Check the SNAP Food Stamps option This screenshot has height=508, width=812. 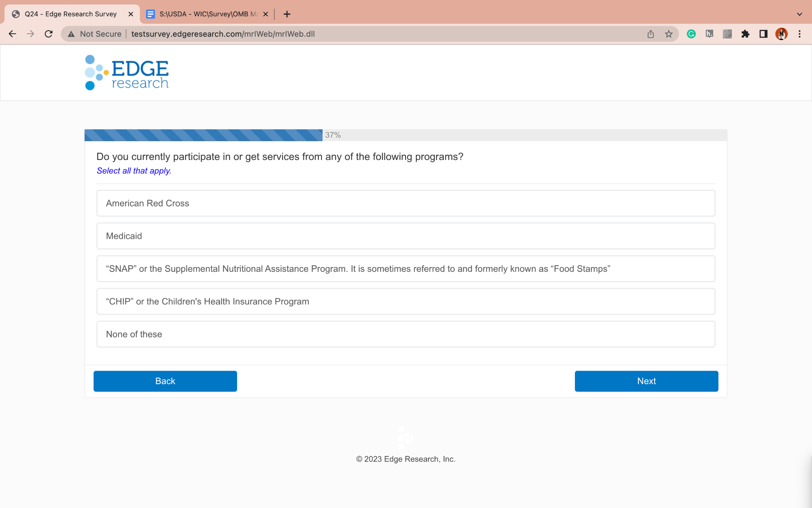tap(406, 269)
